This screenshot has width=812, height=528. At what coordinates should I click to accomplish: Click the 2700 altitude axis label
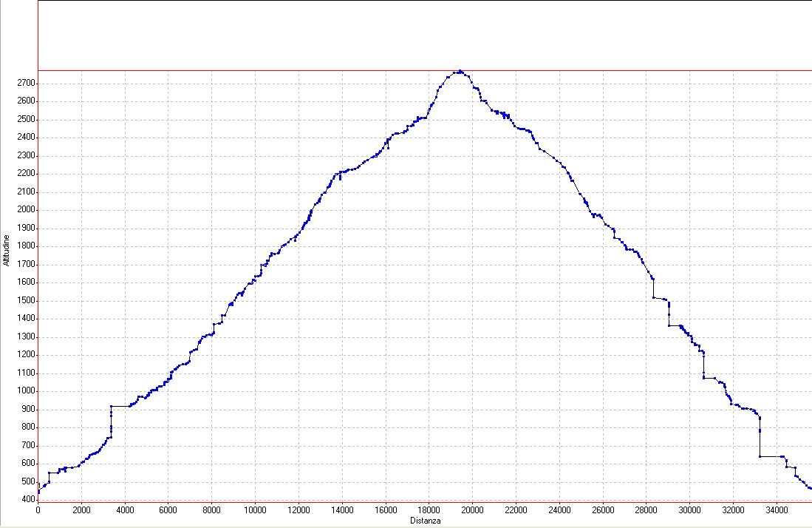(26, 83)
